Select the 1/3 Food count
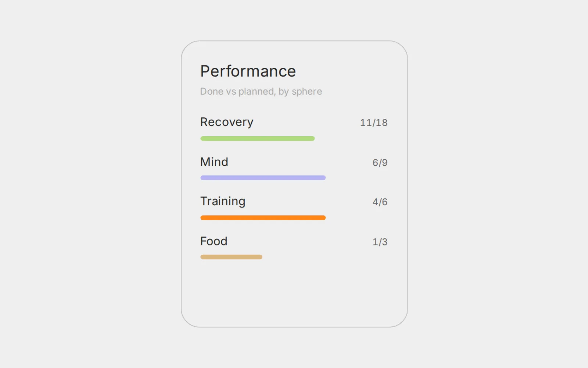The width and height of the screenshot is (588, 368). pos(380,242)
